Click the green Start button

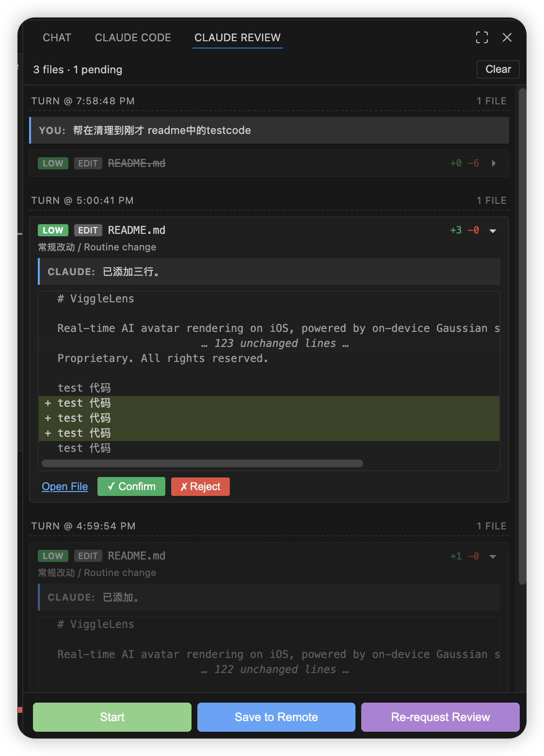click(x=112, y=717)
